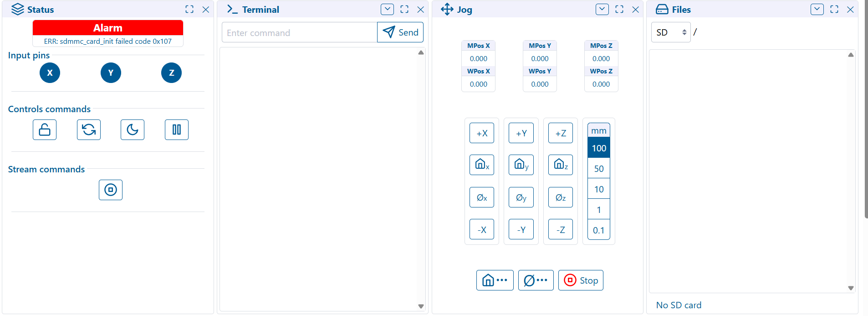Viewport: 868px width, 316px height.
Task: Click the sleep moon icon
Action: [133, 130]
